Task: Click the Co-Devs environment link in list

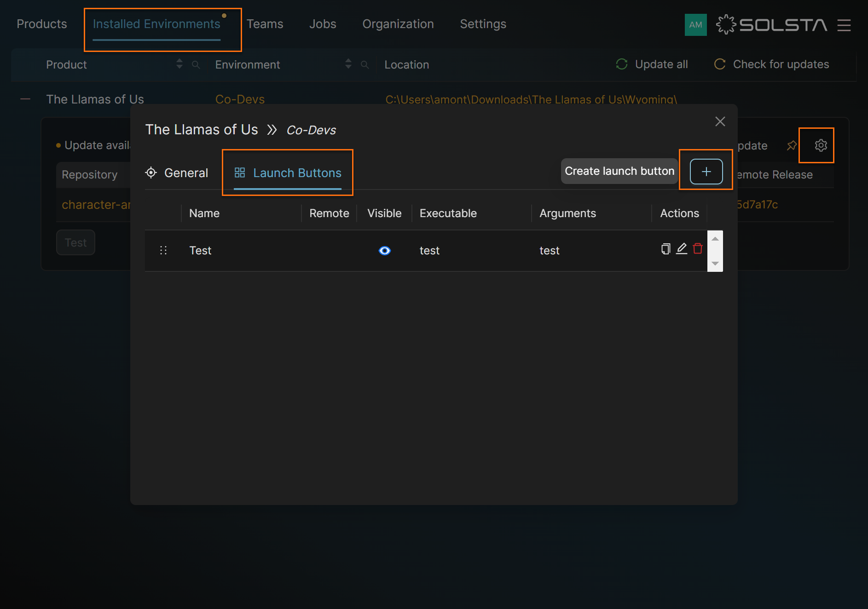Action: pos(240,99)
